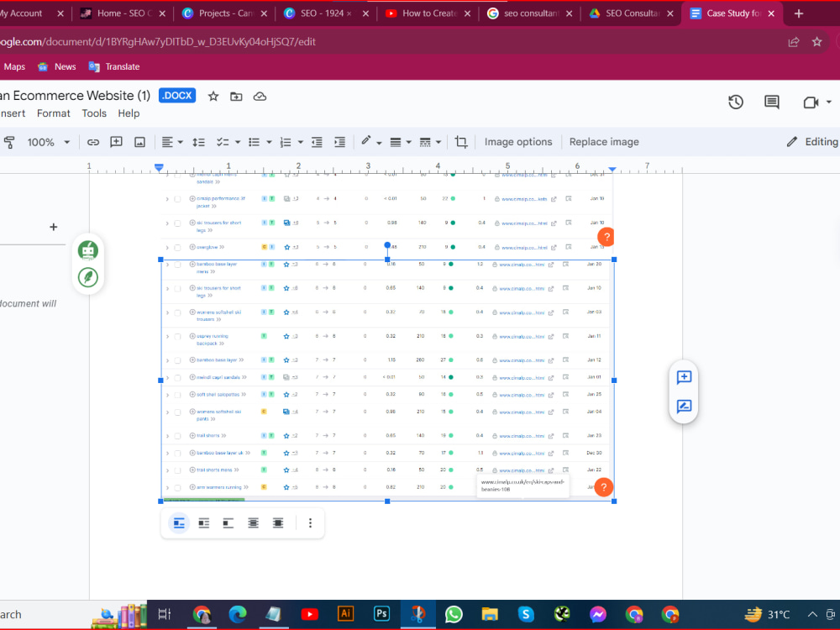
Task: Click the paint format icon
Action: point(9,142)
